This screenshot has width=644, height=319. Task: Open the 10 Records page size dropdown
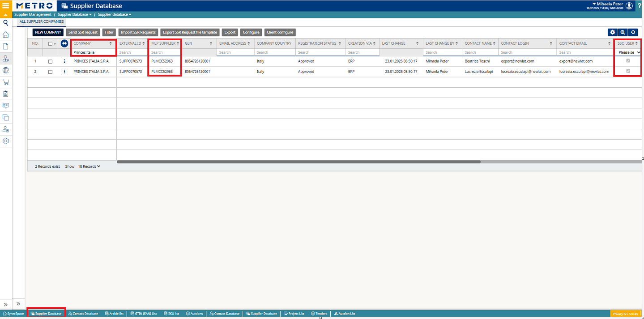[x=89, y=166]
